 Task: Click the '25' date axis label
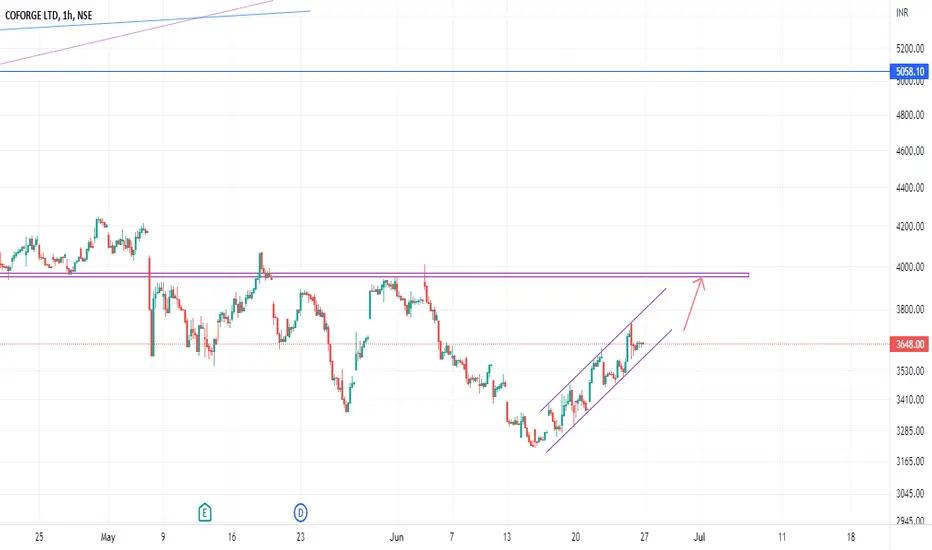39,537
